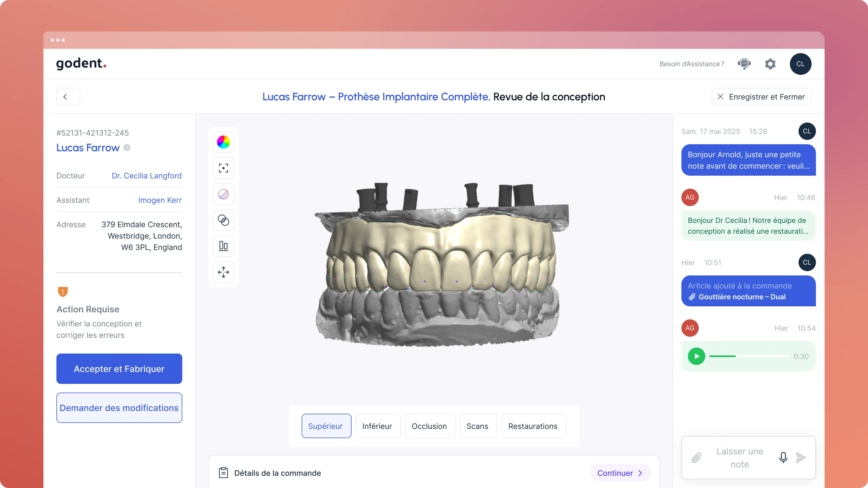Image resolution: width=868 pixels, height=488 pixels.
Task: Click the microphone icon to record note
Action: tap(783, 457)
